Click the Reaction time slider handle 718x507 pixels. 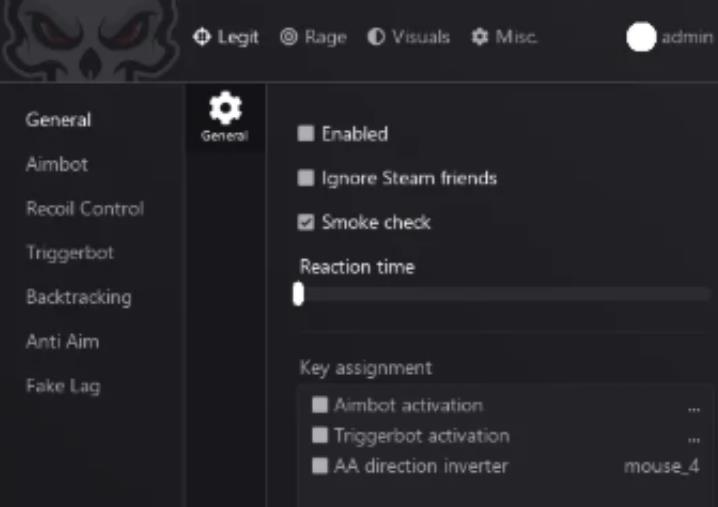click(x=298, y=294)
